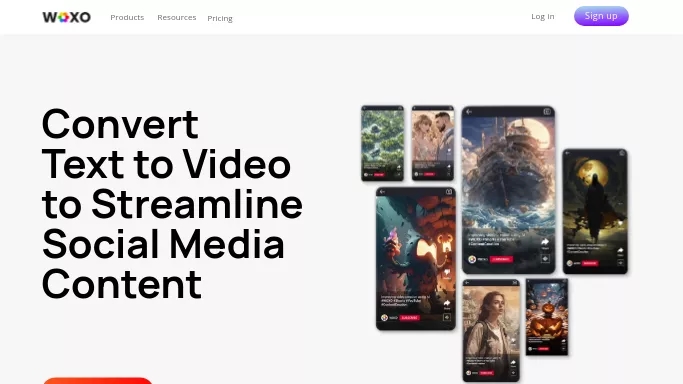Click top-right icon on the ship card
The width and height of the screenshot is (683, 384).
547,112
